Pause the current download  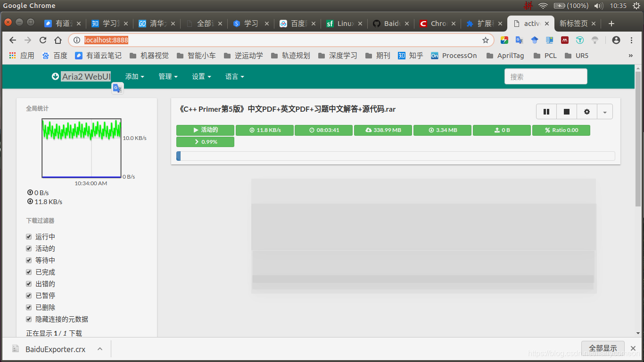546,111
